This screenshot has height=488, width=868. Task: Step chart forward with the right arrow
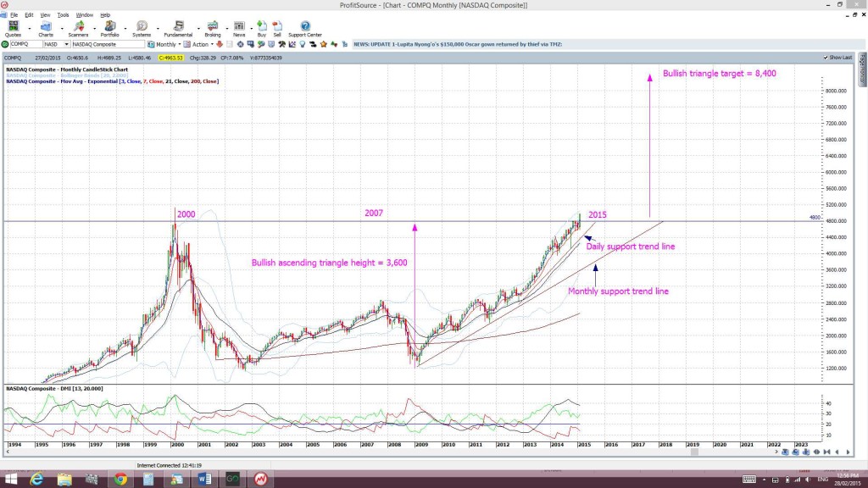click(x=848, y=452)
